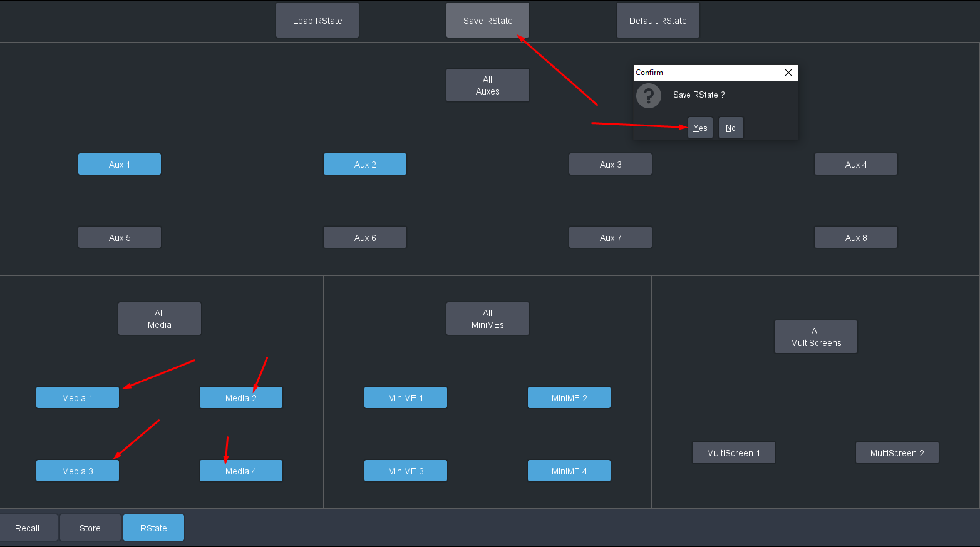Decline saving RState with No
The image size is (980, 547).
click(731, 128)
